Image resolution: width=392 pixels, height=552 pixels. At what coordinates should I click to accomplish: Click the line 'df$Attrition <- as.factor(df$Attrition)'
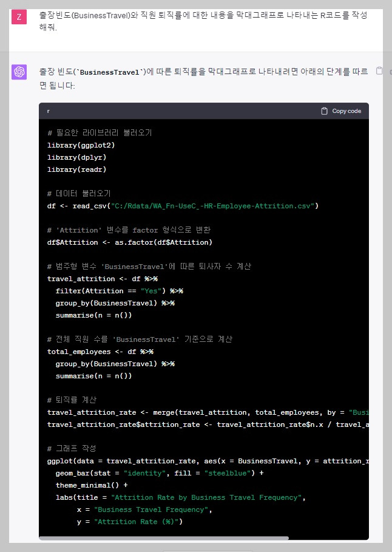point(129,242)
